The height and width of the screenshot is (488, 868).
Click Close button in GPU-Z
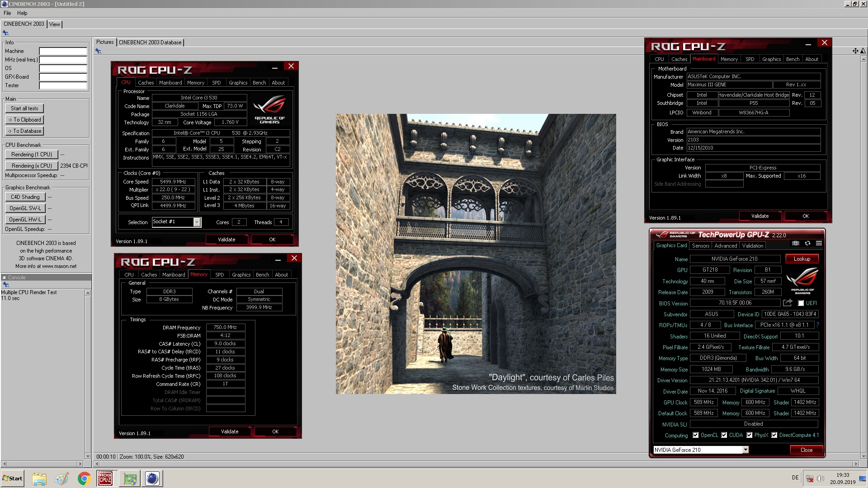click(x=806, y=450)
